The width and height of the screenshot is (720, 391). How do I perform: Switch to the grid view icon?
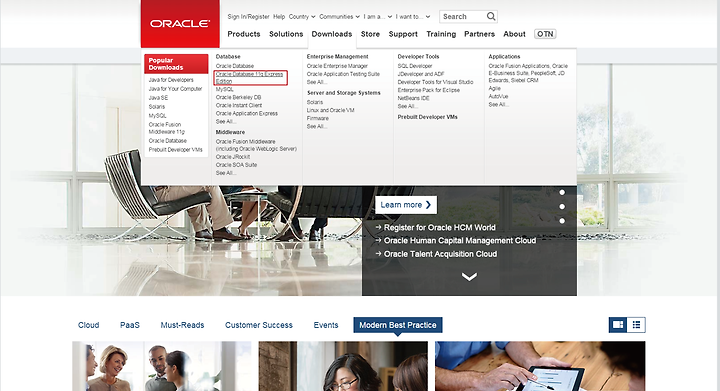[618, 325]
